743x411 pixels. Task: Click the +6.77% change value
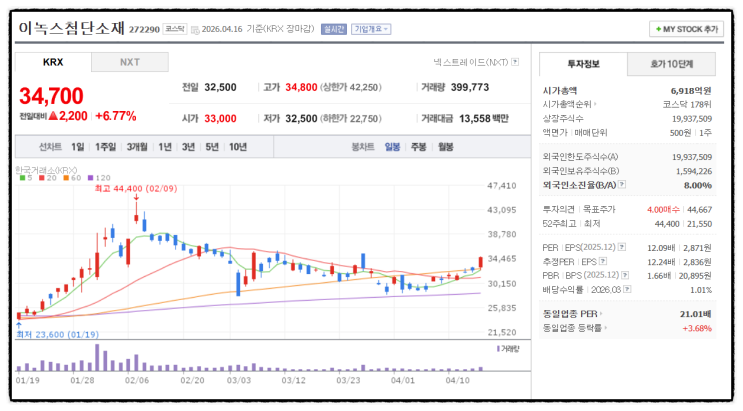(116, 116)
